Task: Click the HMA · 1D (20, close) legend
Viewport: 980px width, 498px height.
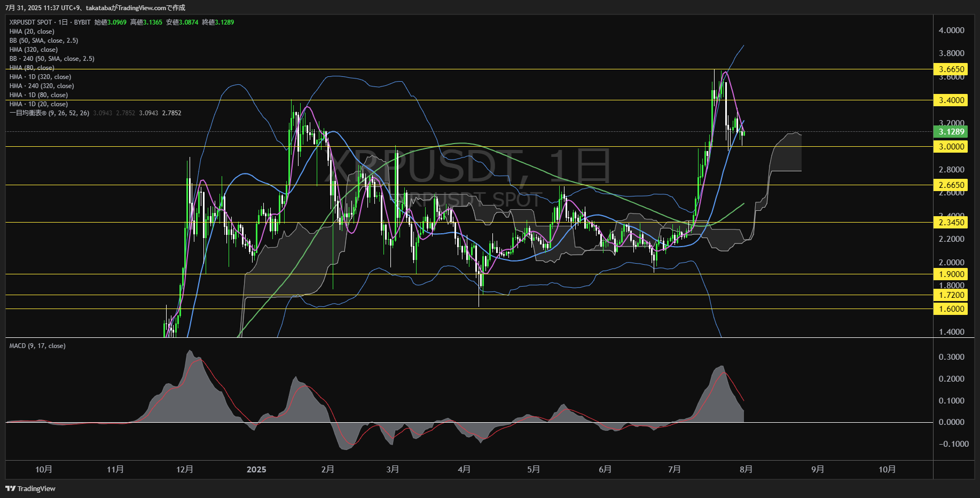Action: coord(38,104)
